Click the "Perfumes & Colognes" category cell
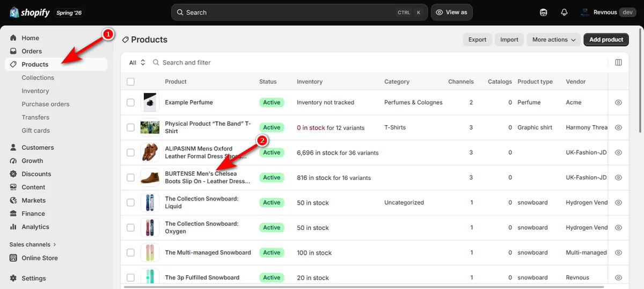The height and width of the screenshot is (289, 644). coord(413,102)
